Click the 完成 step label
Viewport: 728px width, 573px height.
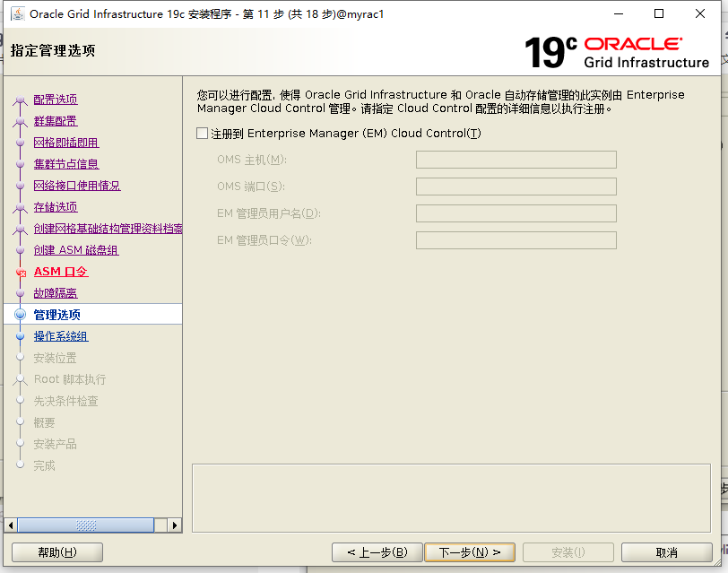[44, 465]
